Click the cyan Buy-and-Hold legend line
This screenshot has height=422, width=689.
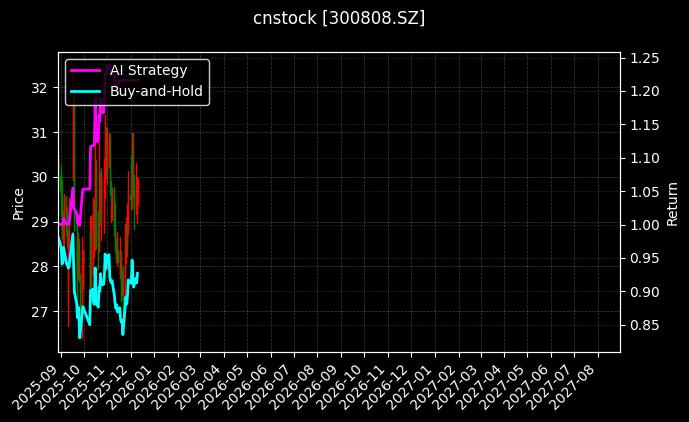(85, 91)
